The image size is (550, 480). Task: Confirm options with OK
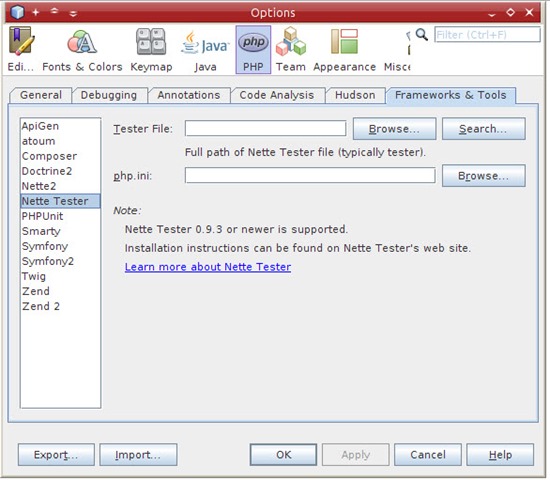[283, 455]
